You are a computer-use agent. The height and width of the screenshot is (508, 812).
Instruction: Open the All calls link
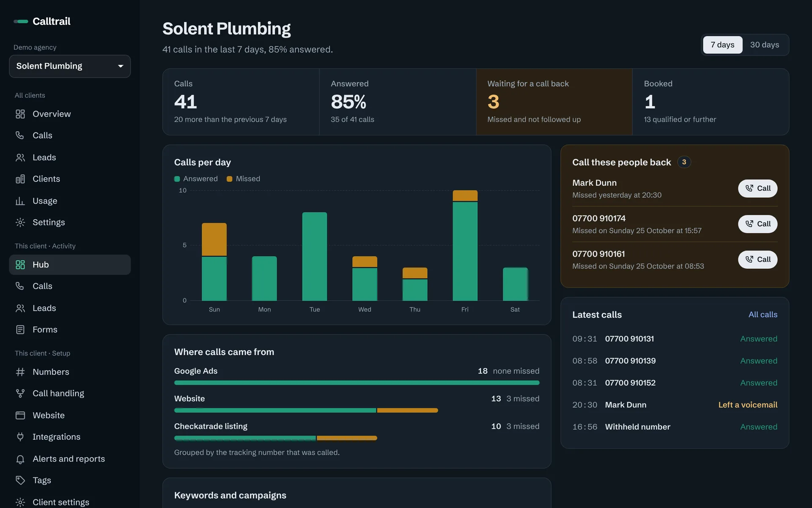click(x=763, y=315)
